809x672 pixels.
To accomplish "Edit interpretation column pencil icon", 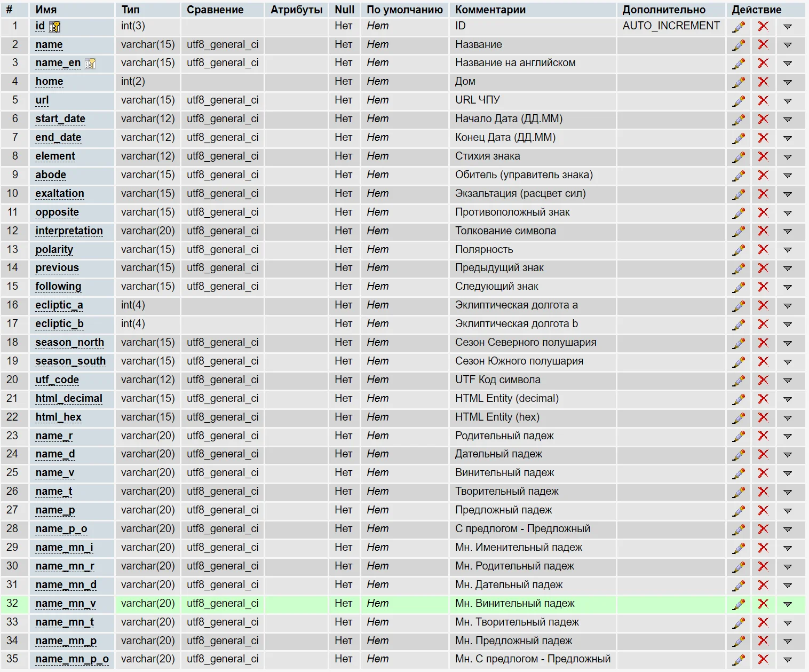I will [x=739, y=231].
